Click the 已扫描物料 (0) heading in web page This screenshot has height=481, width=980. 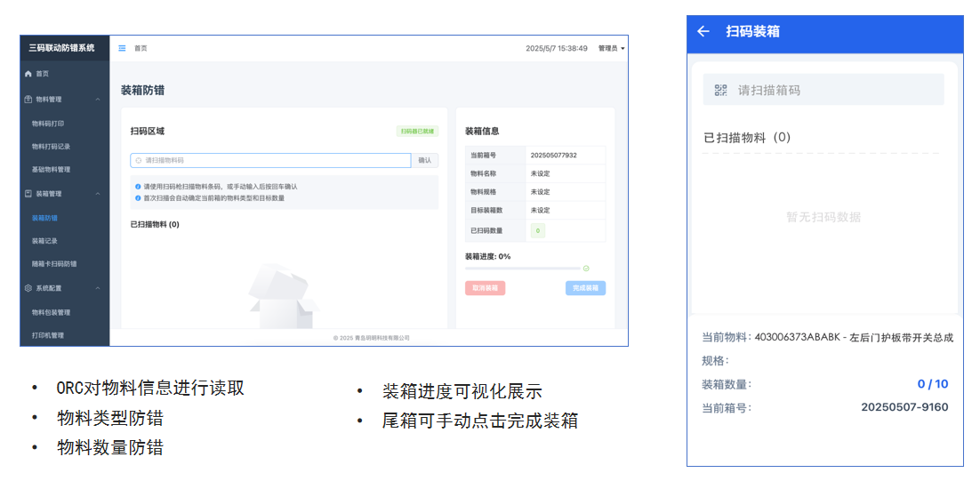pos(155,224)
